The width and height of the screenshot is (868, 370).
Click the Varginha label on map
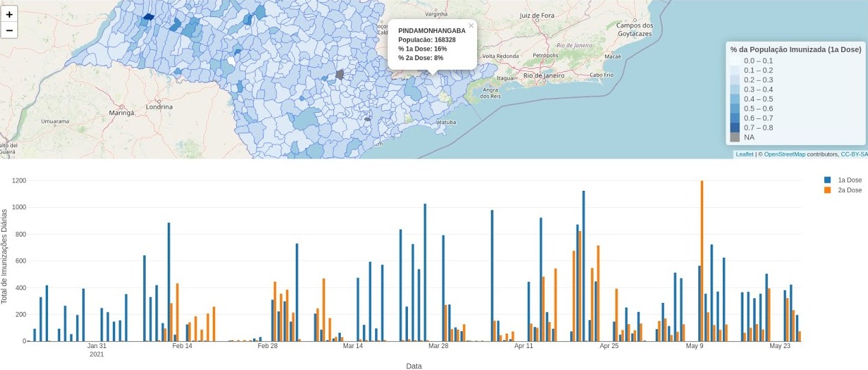pos(435,14)
